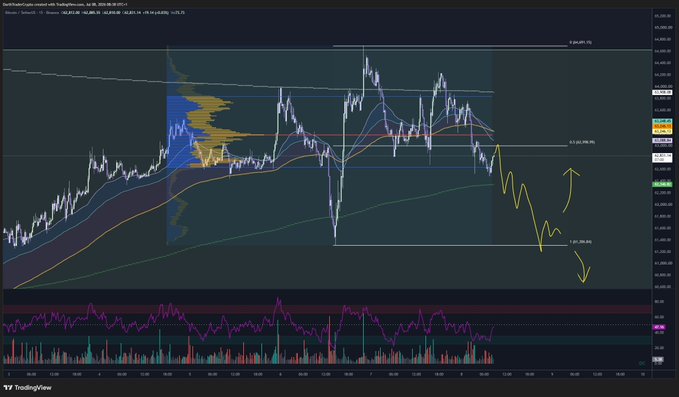Click the 60.00 RSI scale tick
The image size is (679, 397).
[x=659, y=317]
